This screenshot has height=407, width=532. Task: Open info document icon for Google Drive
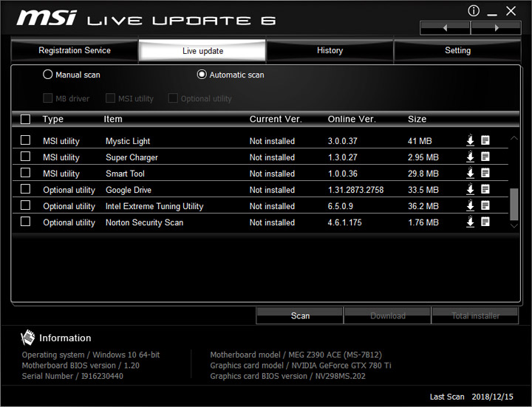(x=485, y=189)
